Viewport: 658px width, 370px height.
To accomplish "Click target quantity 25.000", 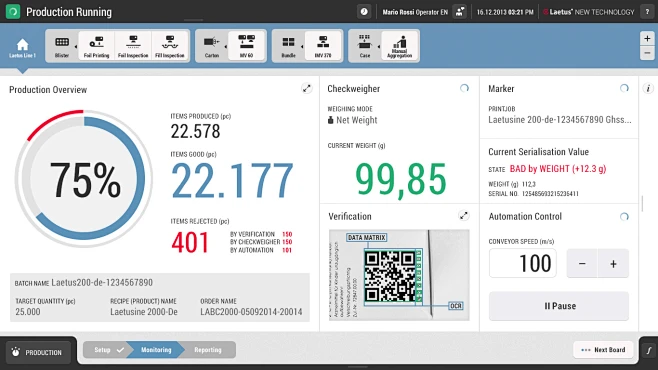I will (x=28, y=312).
